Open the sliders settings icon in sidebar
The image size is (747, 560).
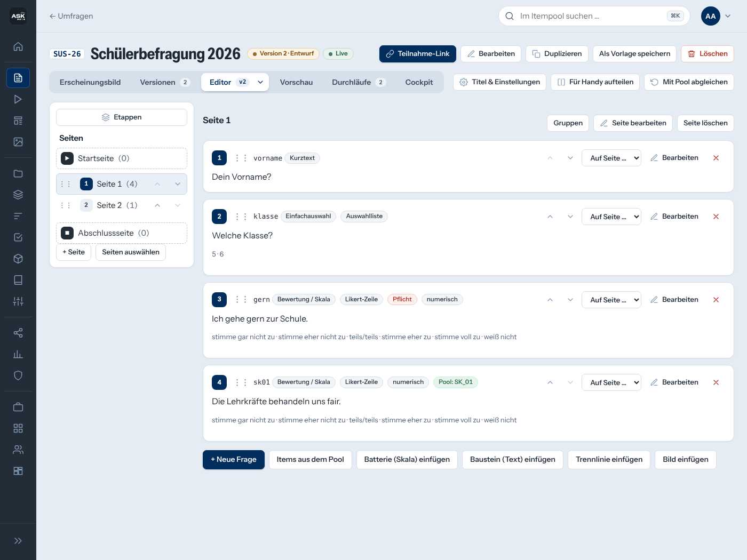coord(18,301)
